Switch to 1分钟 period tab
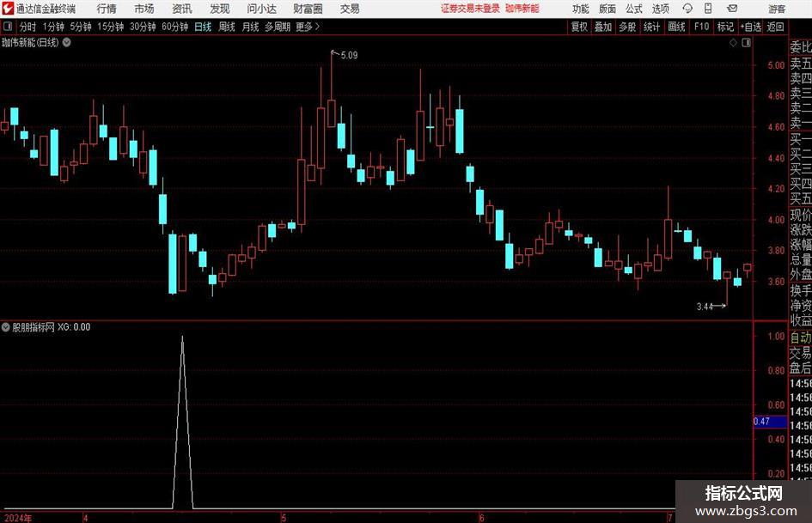Viewport: 812px width, 523px height. 52,27
